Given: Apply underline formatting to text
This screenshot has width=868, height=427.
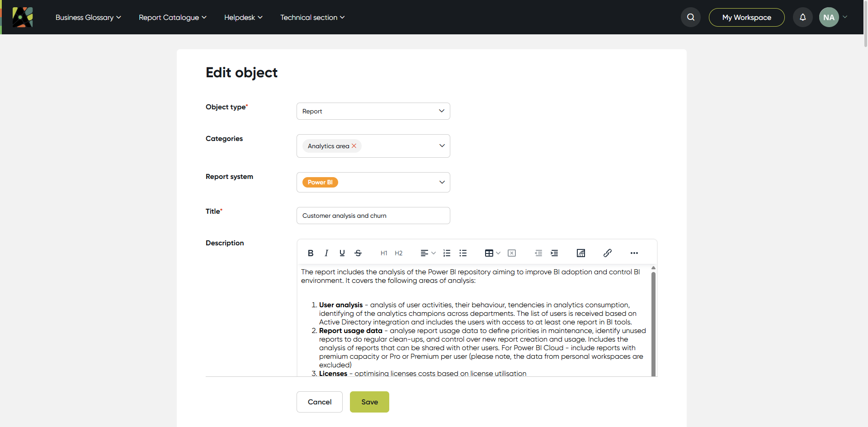Looking at the screenshot, I should [x=342, y=253].
